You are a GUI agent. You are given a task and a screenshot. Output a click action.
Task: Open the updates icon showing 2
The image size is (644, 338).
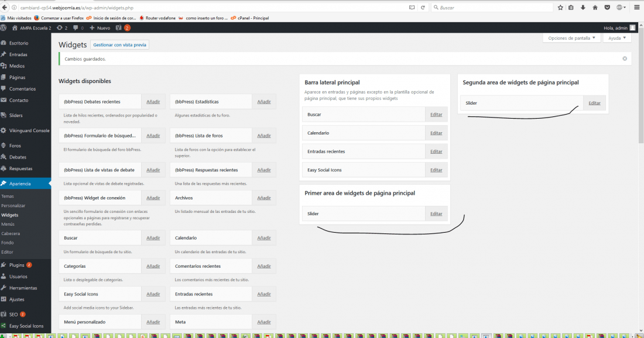coord(60,28)
